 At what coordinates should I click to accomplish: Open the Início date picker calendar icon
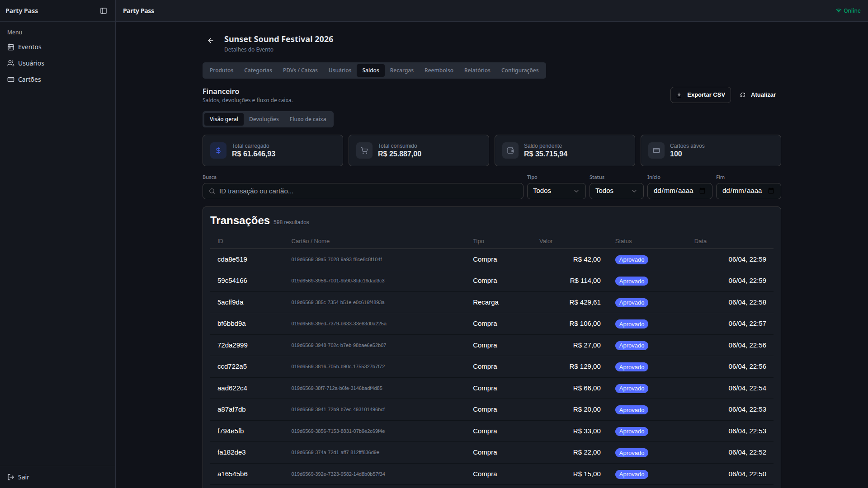[x=702, y=191]
